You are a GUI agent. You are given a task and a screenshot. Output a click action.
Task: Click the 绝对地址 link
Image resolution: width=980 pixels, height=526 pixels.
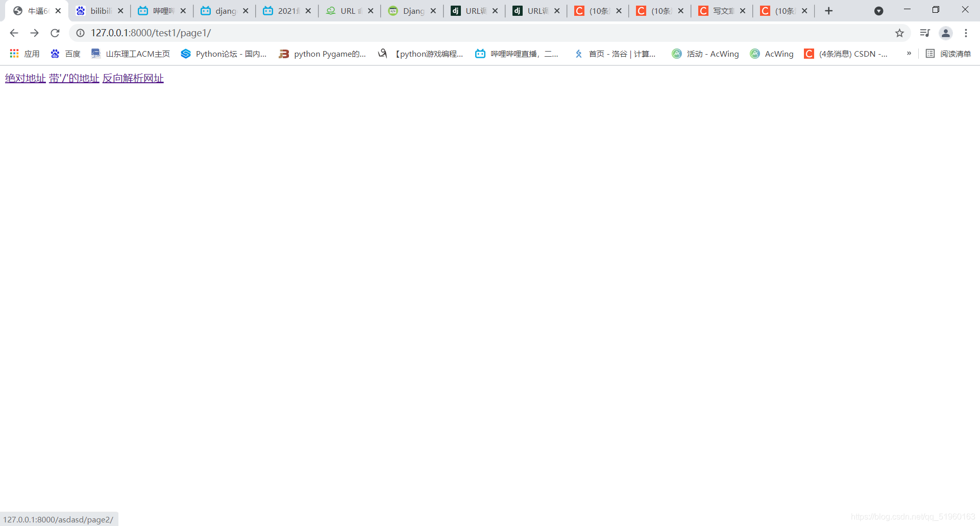click(x=26, y=78)
